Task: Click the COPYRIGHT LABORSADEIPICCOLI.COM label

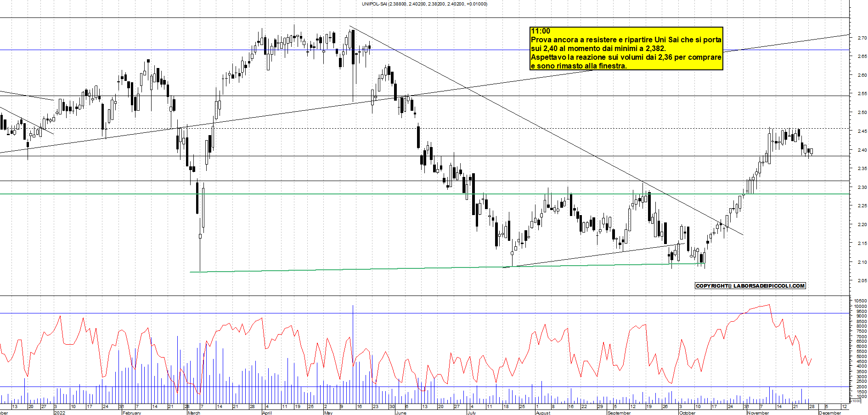Action: (x=750, y=286)
